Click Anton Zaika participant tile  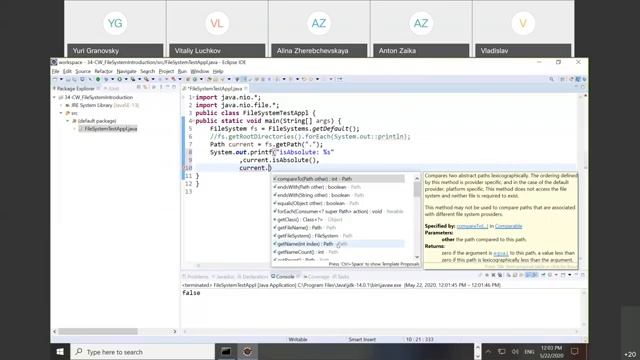[421, 29]
